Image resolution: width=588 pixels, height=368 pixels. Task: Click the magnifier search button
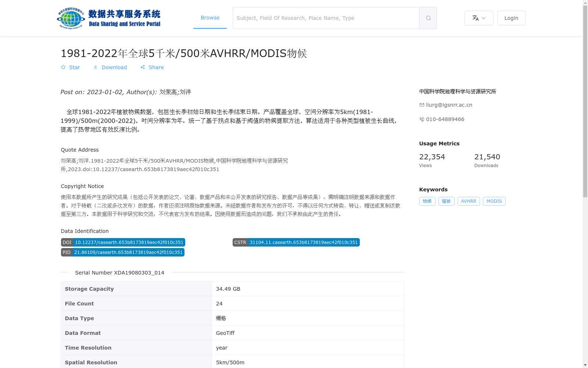[x=428, y=18]
